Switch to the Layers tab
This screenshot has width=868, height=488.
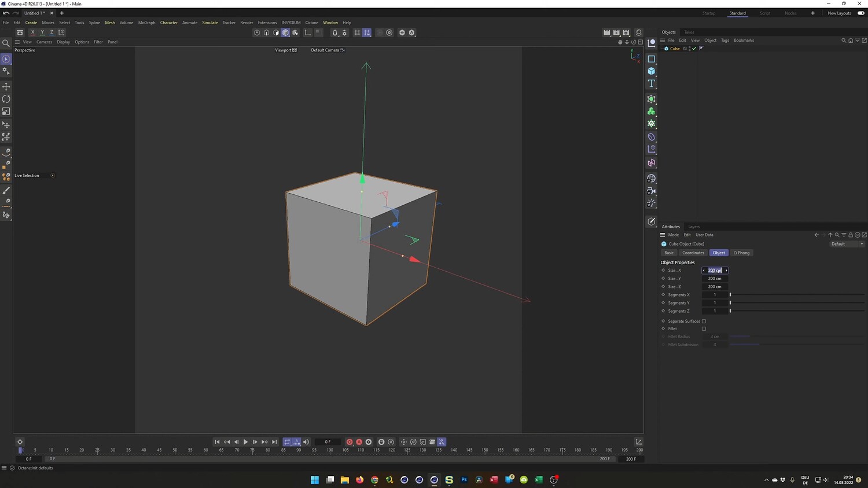point(694,227)
